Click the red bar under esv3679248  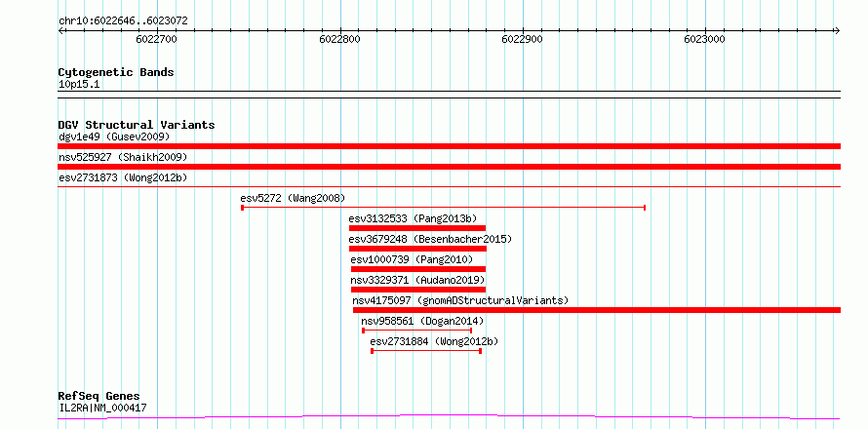(x=417, y=249)
